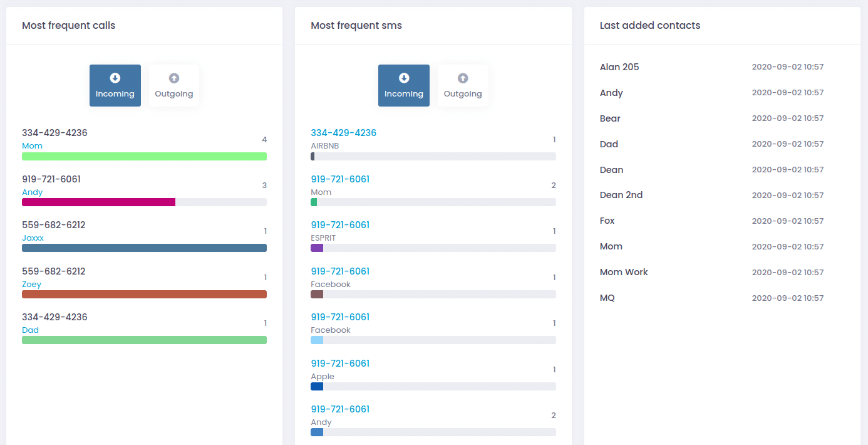Select Mom Work in last added contacts
The height and width of the screenshot is (445, 868).
tap(624, 272)
